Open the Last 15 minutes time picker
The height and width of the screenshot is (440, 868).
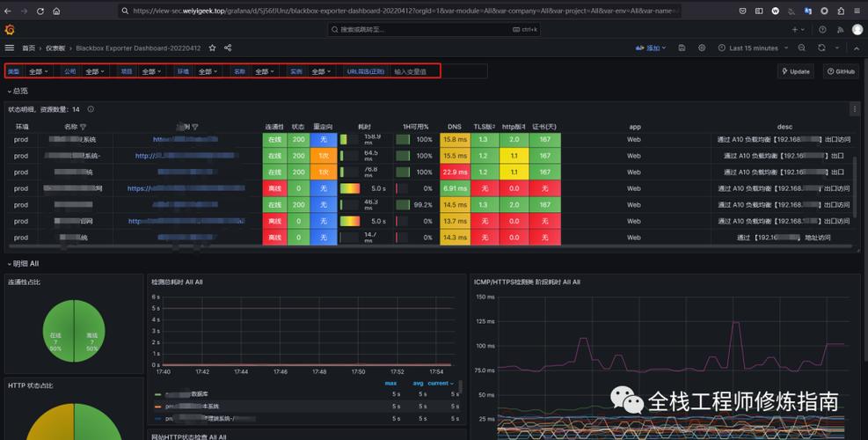point(753,48)
